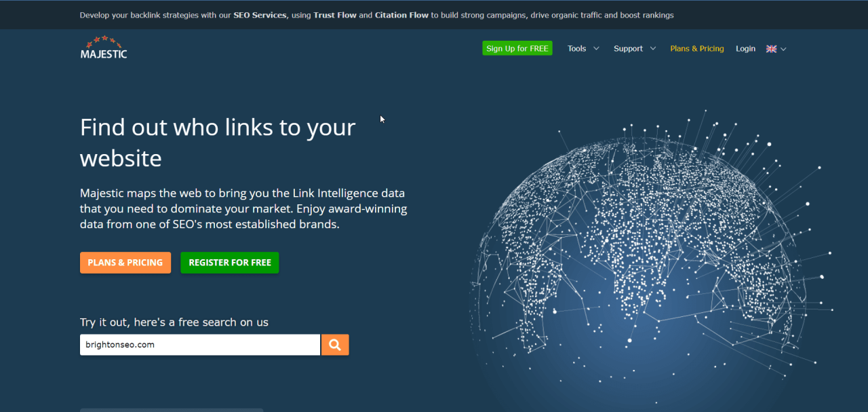Click the headline "Find out who links"
This screenshot has height=412, width=868.
point(218,127)
